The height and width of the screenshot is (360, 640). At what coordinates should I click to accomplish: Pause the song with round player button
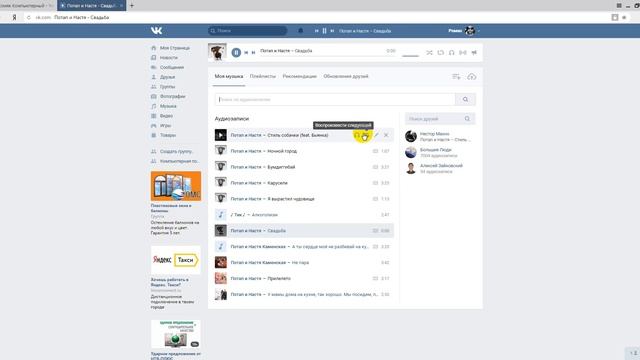(x=236, y=52)
